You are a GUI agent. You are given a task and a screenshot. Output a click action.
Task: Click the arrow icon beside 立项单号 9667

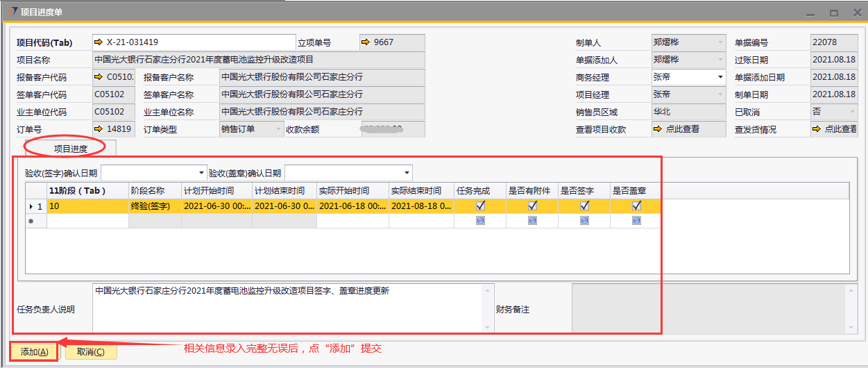366,42
